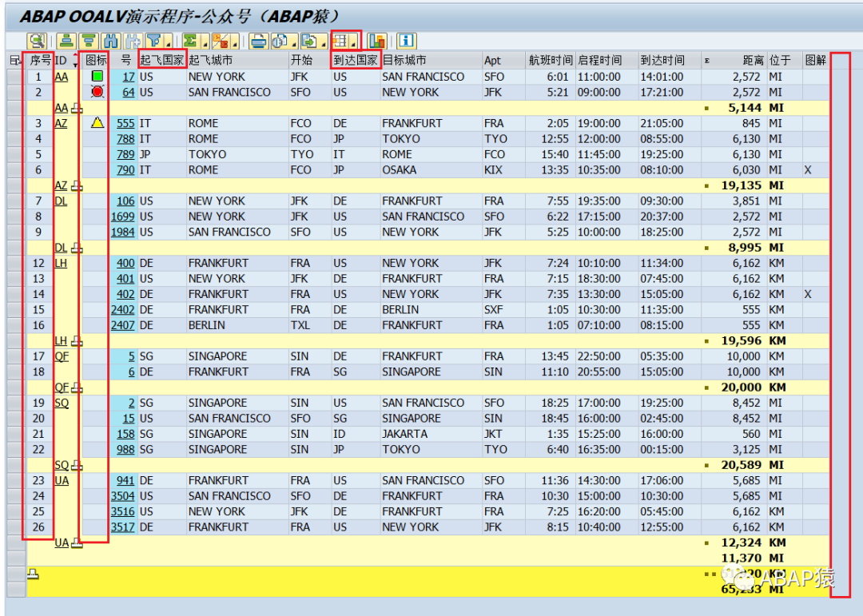Click the KIX airport cell
The width and height of the screenshot is (863, 616).
click(x=503, y=170)
